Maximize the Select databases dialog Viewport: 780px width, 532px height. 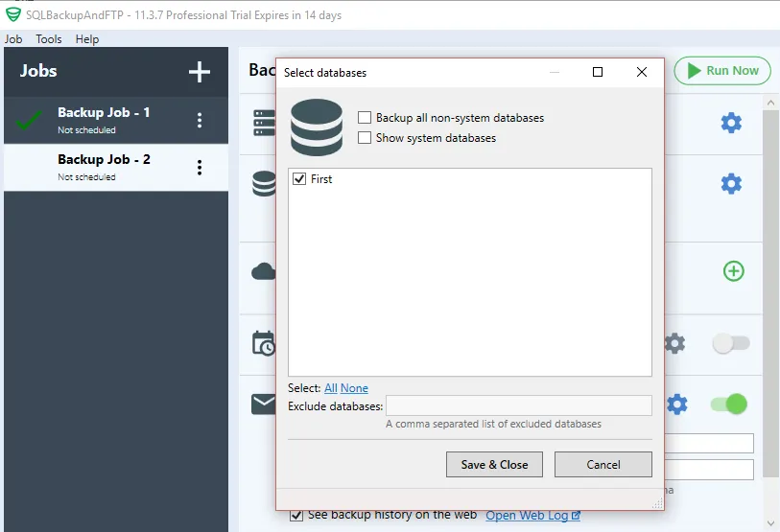tap(598, 72)
